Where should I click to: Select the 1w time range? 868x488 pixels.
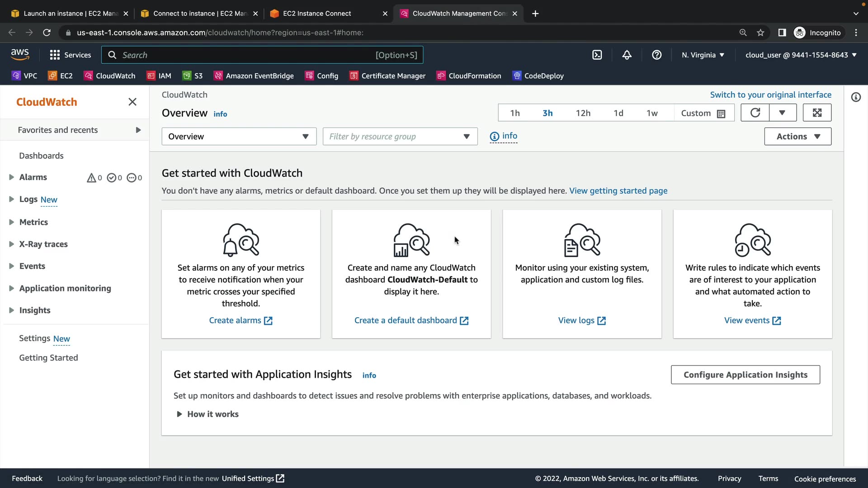click(x=652, y=113)
